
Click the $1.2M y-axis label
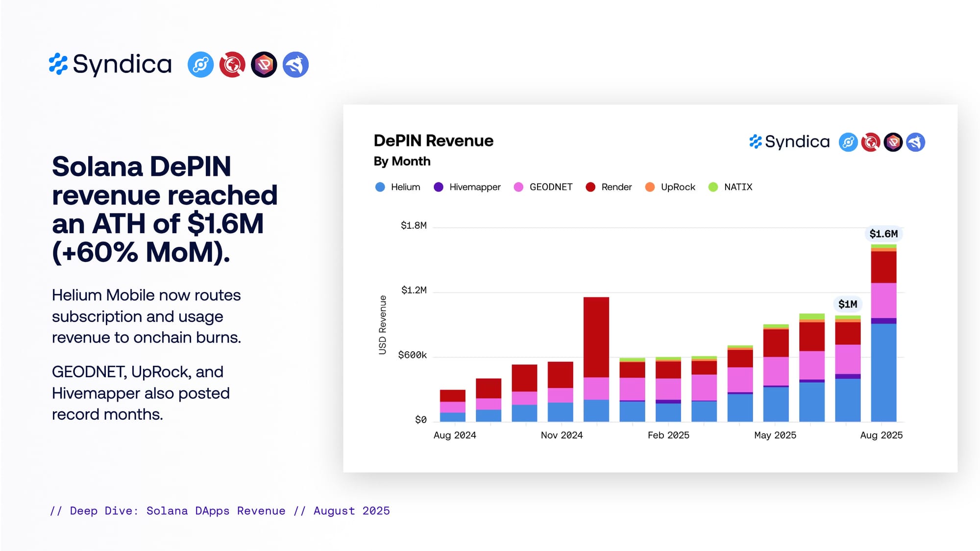coord(414,290)
